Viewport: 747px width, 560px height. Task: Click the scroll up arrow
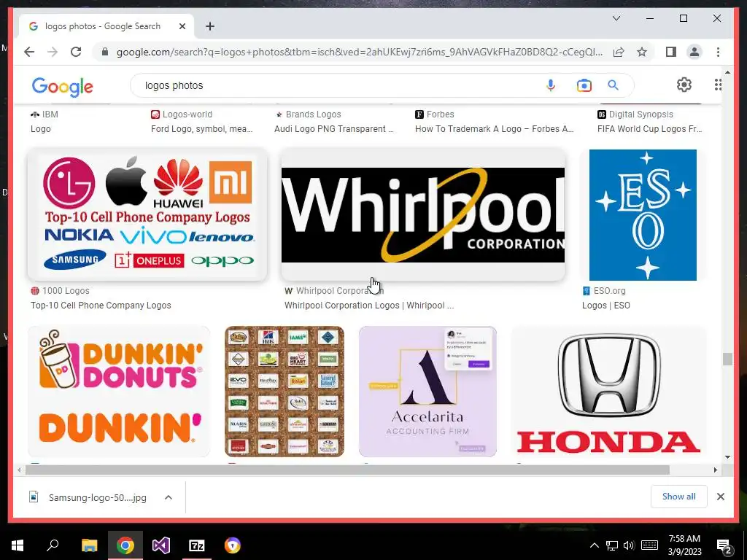[727, 72]
